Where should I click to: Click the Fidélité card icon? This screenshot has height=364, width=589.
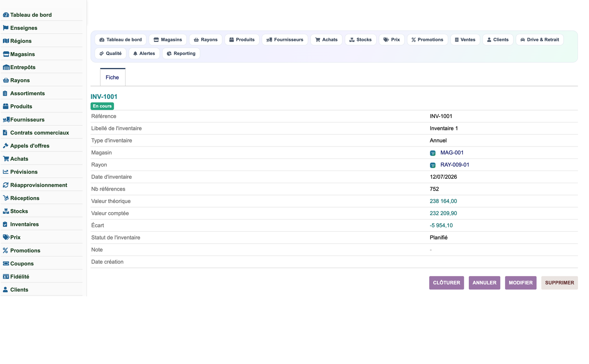tap(6, 276)
